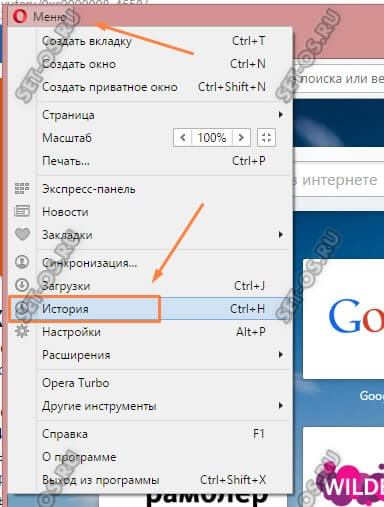384x507 pixels.
Task: Expand the Расширения submenu arrow
Action: click(x=281, y=355)
